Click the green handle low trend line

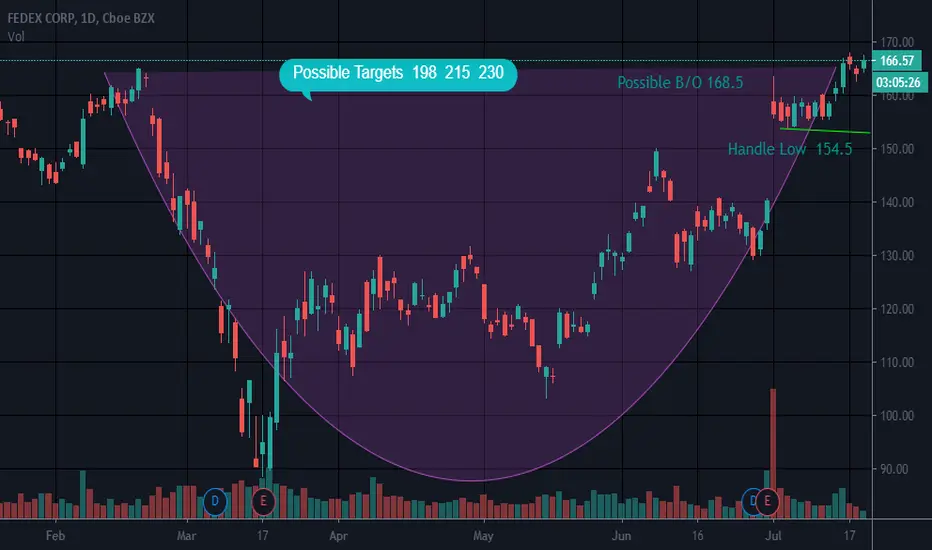coord(825,130)
